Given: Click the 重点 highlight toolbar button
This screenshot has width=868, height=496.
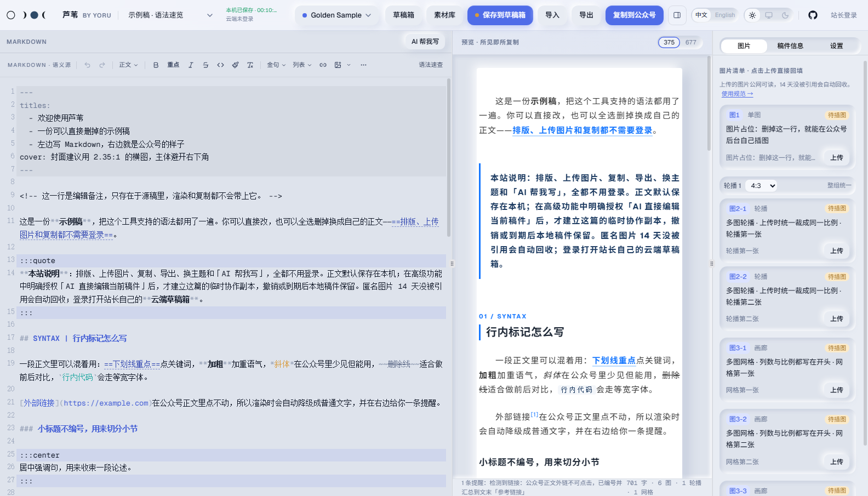Looking at the screenshot, I should point(173,65).
